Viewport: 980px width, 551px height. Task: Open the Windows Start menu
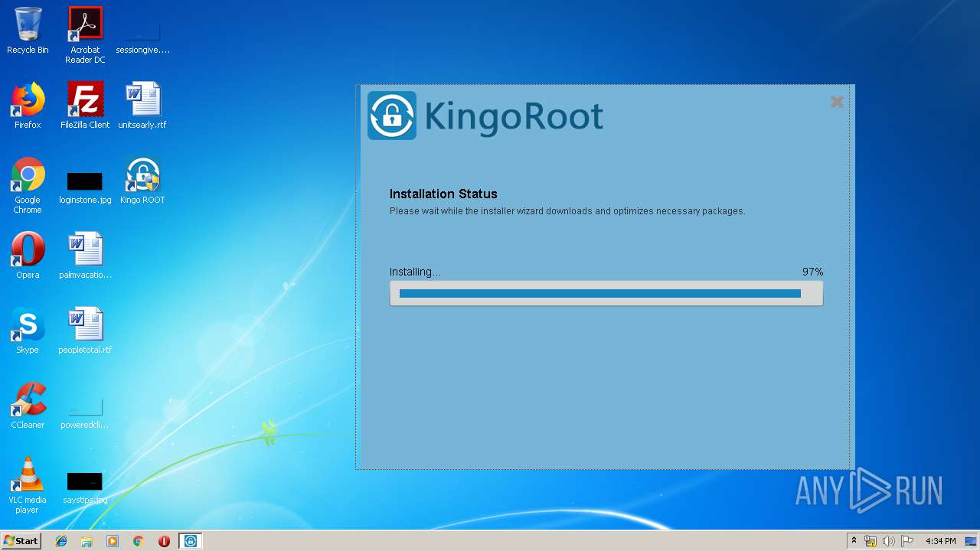[21, 541]
